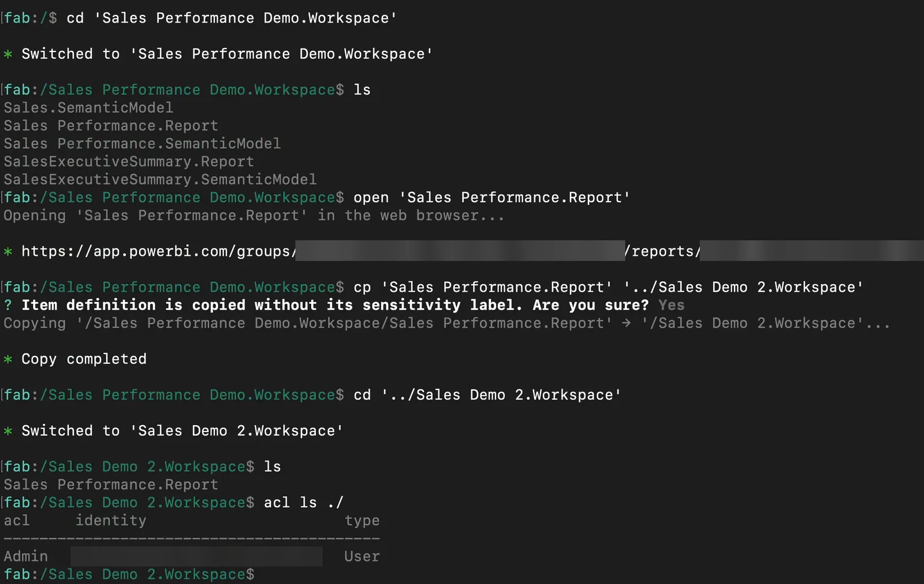
Task: Open the app.powerbi.com groups URL
Action: [472, 251]
